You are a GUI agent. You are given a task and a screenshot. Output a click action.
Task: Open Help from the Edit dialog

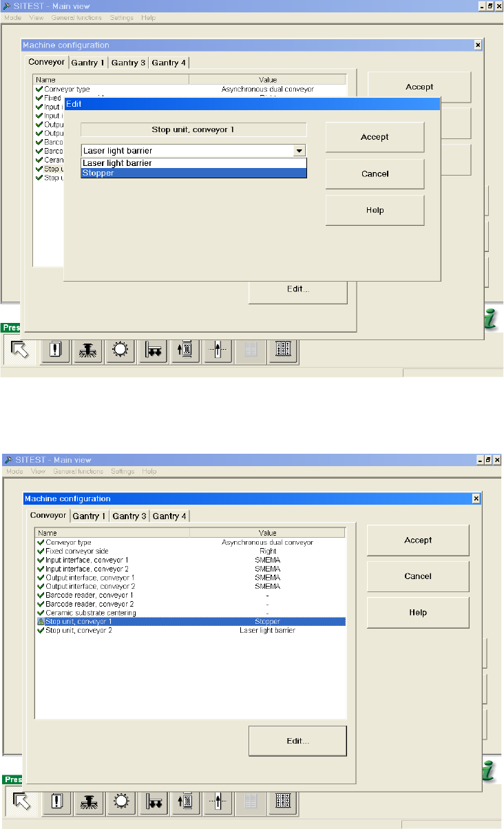[375, 210]
